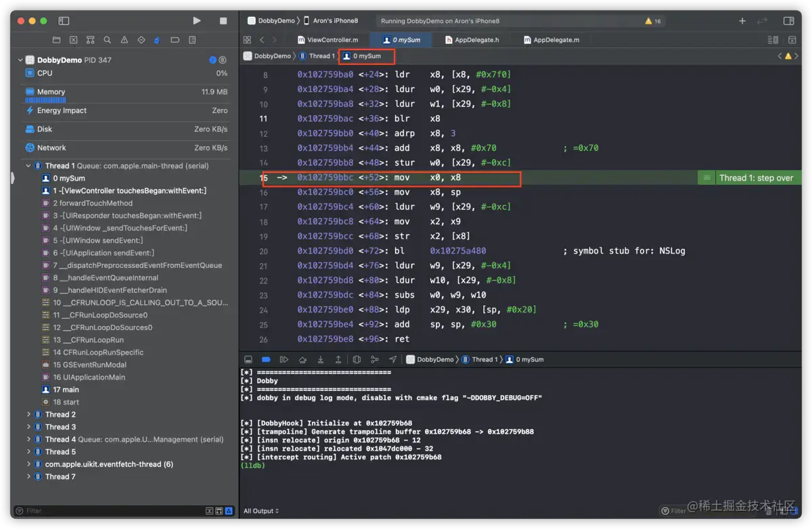Image resolution: width=812 pixels, height=529 pixels.
Task: Click the Run (play) button
Action: pos(197,21)
